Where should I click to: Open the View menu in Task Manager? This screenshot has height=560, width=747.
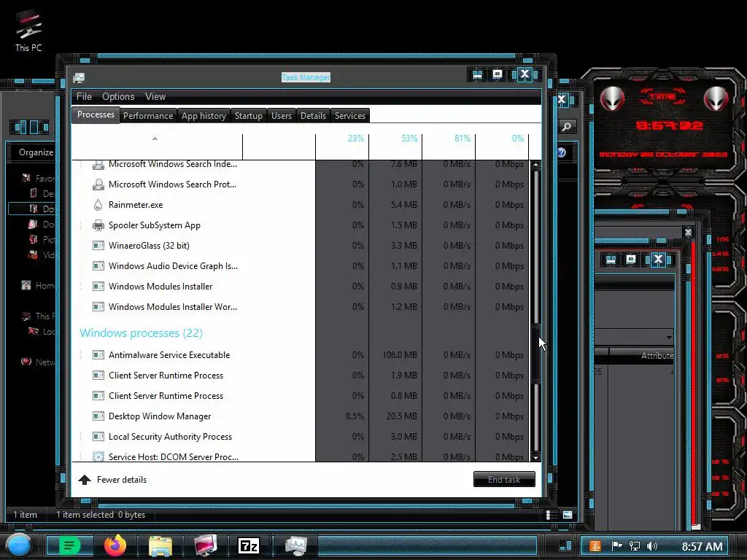point(155,97)
